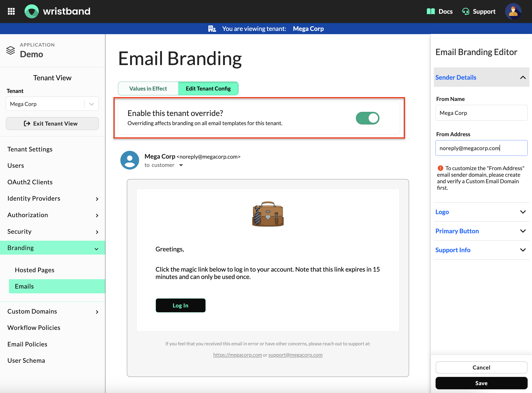Cancel email branding edits
Image resolution: width=532 pixels, height=393 pixels.
click(x=481, y=368)
